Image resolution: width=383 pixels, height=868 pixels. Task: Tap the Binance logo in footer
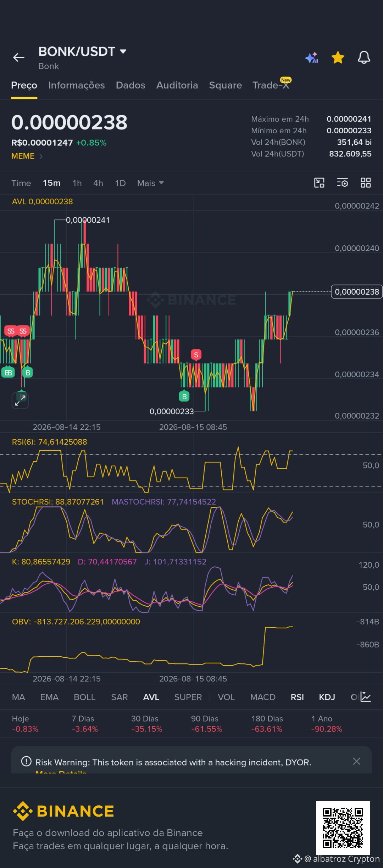[x=63, y=811]
